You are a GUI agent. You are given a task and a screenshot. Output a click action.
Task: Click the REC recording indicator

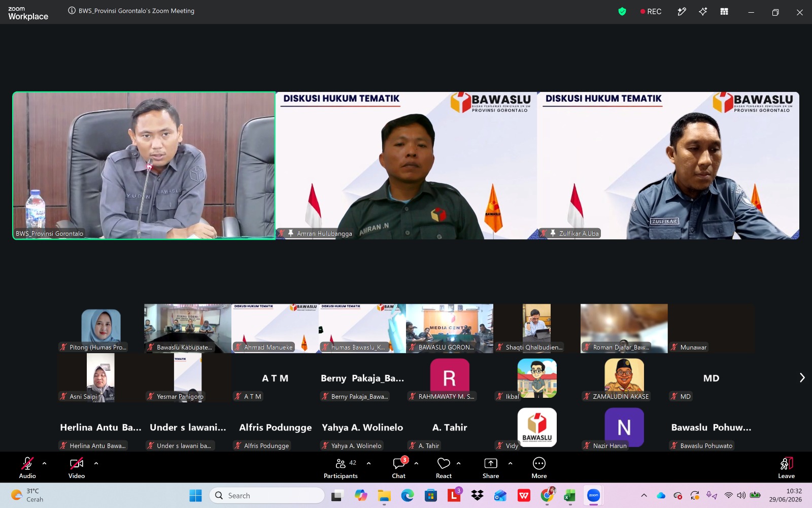tap(651, 11)
